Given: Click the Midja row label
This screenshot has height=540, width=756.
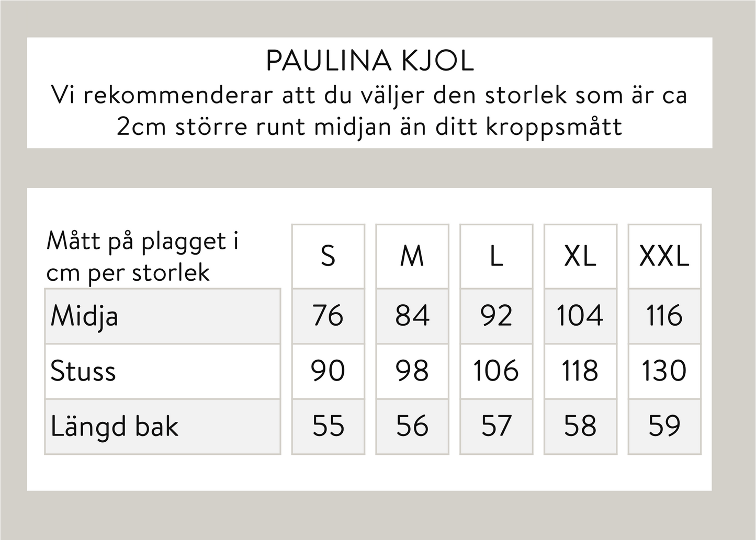Looking at the screenshot, I should pyautogui.click(x=84, y=316).
